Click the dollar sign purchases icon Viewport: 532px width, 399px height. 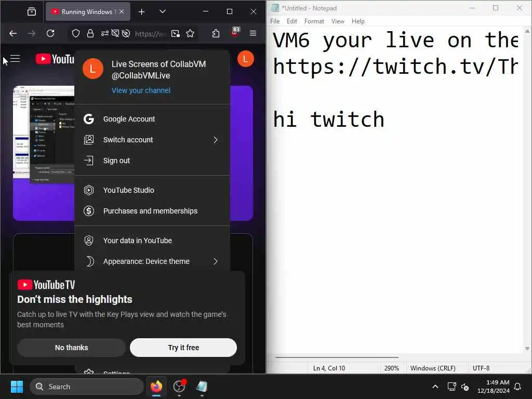click(89, 211)
